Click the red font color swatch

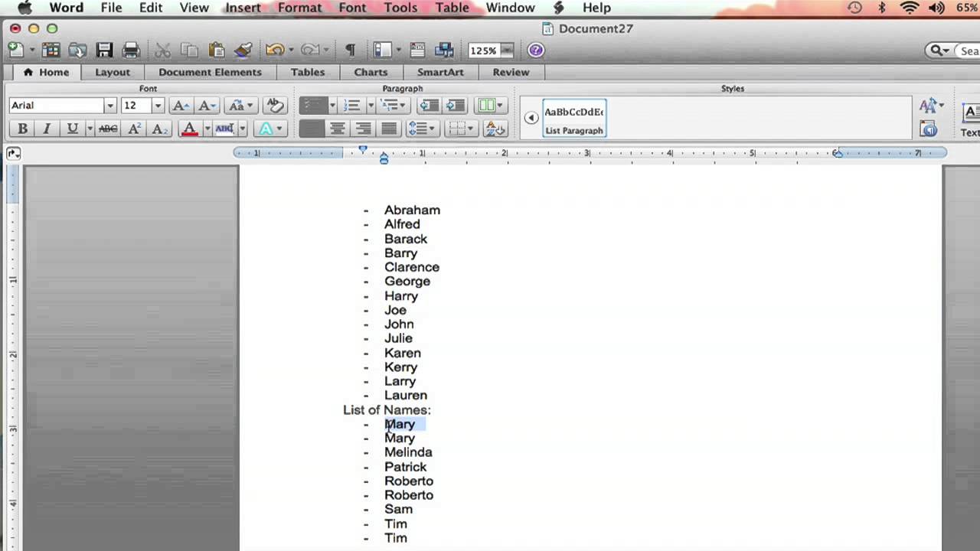tap(189, 129)
